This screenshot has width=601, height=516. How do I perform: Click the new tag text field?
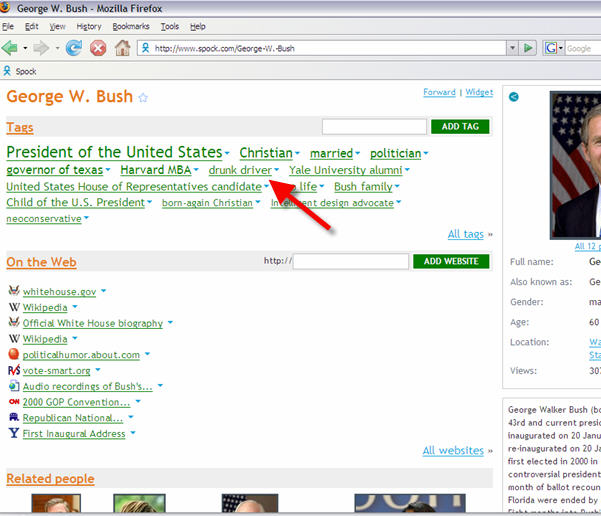pos(374,127)
